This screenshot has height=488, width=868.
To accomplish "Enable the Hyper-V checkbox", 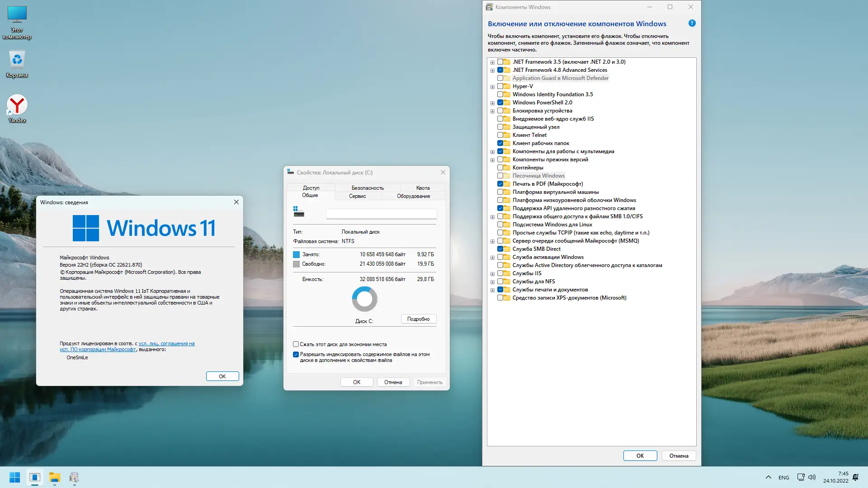I will pyautogui.click(x=500, y=86).
